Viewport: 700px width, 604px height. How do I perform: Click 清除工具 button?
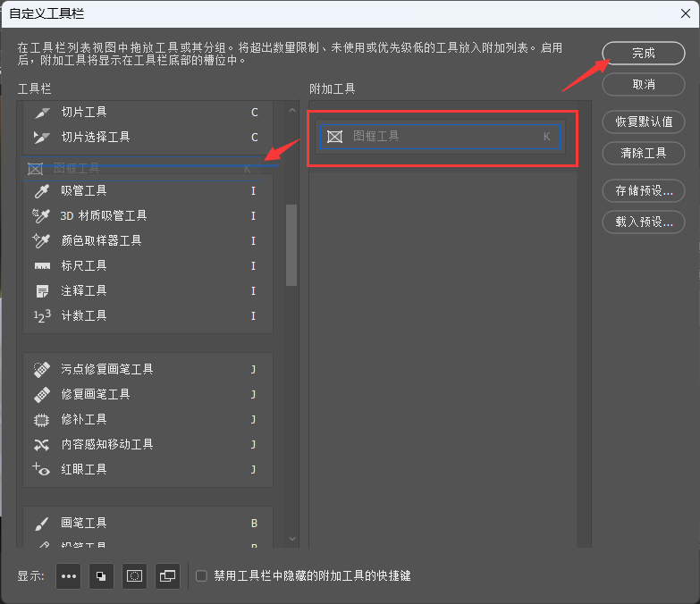644,153
